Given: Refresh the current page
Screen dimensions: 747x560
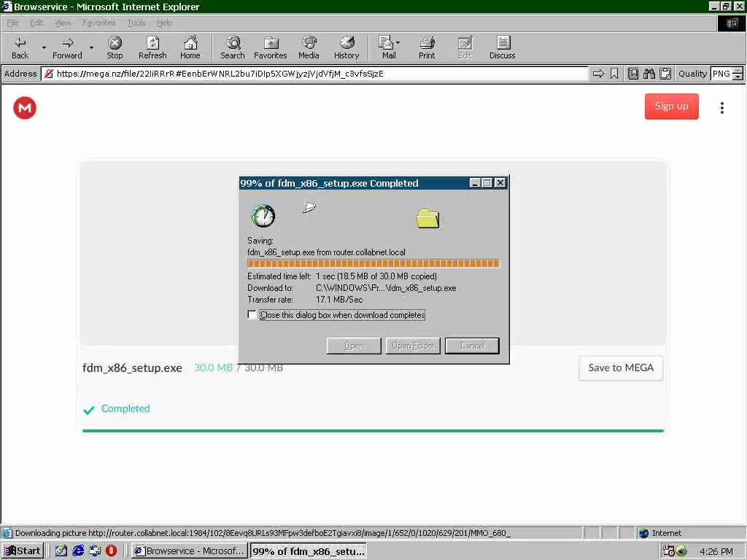Looking at the screenshot, I should coord(152,47).
